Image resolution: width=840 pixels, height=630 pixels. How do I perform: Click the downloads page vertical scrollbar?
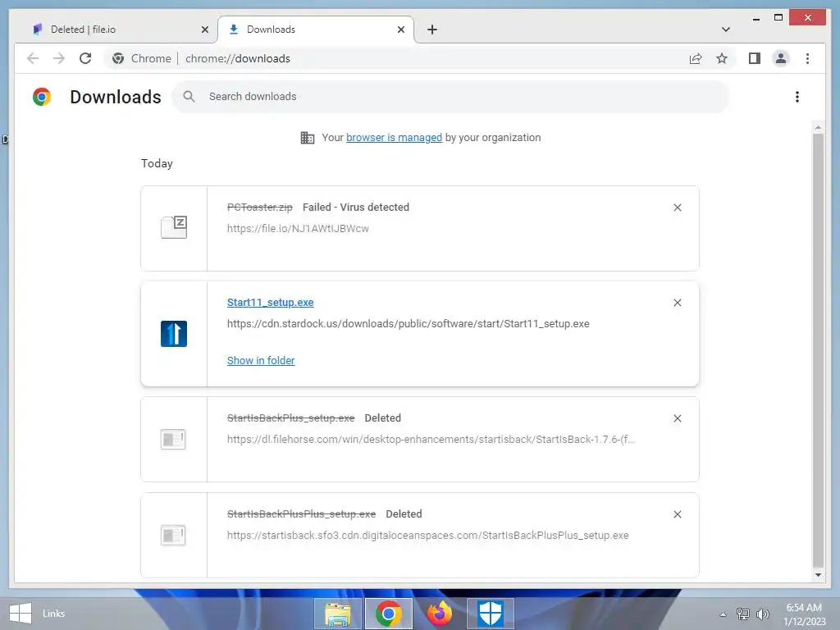818,349
